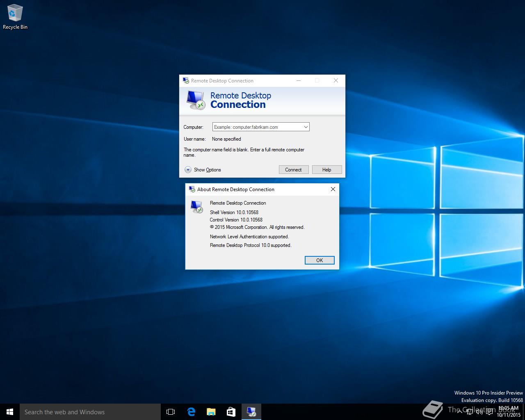Open Task View from the taskbar
525x420 pixels.
coord(171,412)
